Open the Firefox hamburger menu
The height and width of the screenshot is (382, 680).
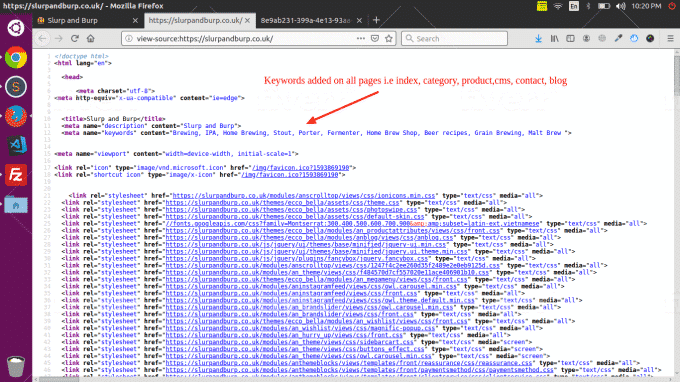click(670, 39)
